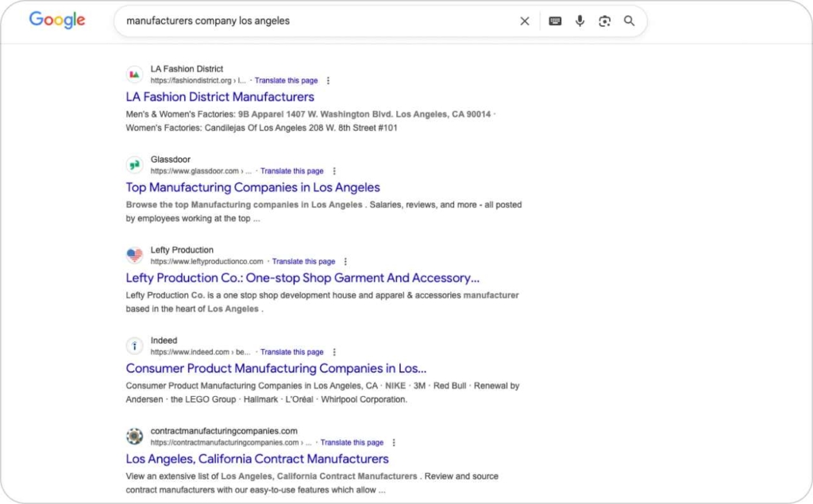Click the LA Fashion District favicon
The height and width of the screenshot is (504, 813).
tap(134, 74)
